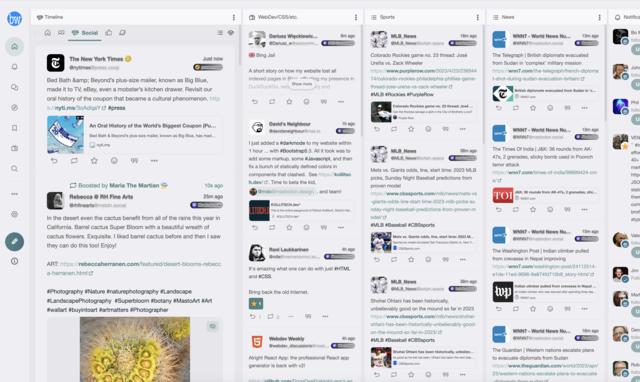Screen dimensions: 640x382
Task: Reply to The New York Times post
Action: tap(54, 160)
